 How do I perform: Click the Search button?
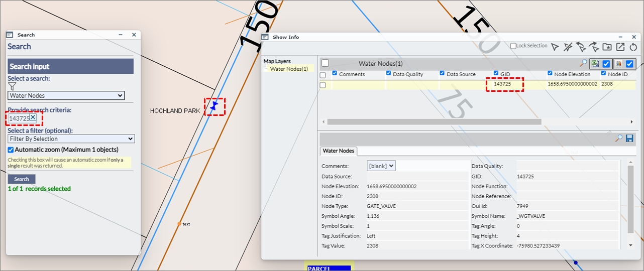22,179
